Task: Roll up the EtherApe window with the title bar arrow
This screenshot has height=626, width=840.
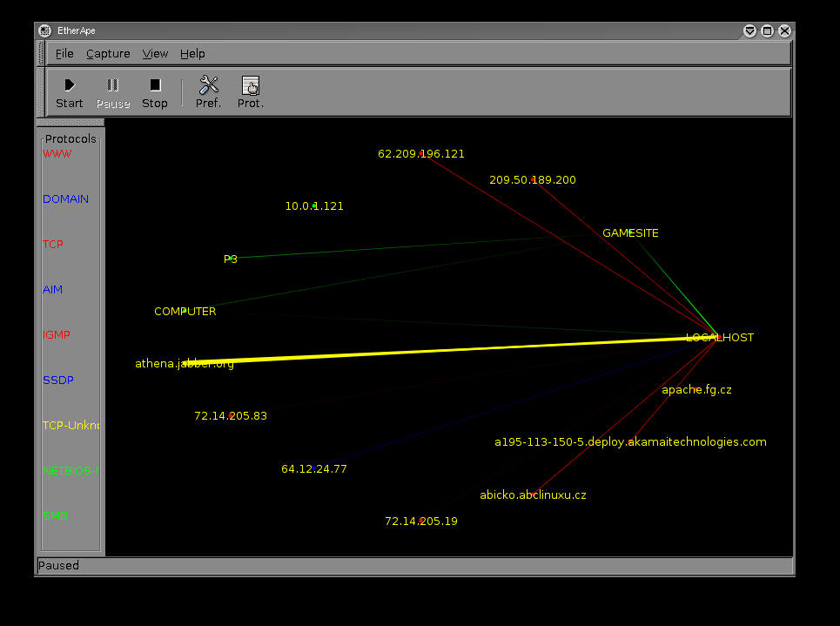Action: (750, 31)
